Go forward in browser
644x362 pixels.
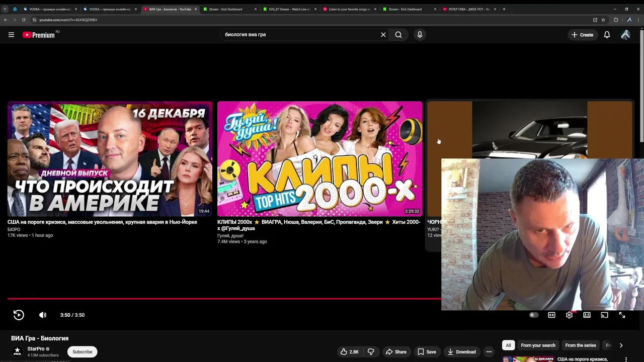(x=15, y=20)
